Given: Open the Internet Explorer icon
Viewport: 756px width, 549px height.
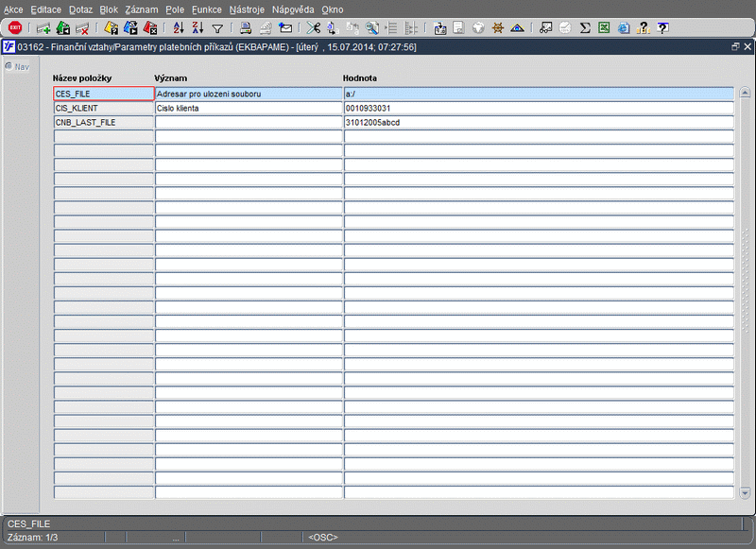Looking at the screenshot, I should point(624,28).
